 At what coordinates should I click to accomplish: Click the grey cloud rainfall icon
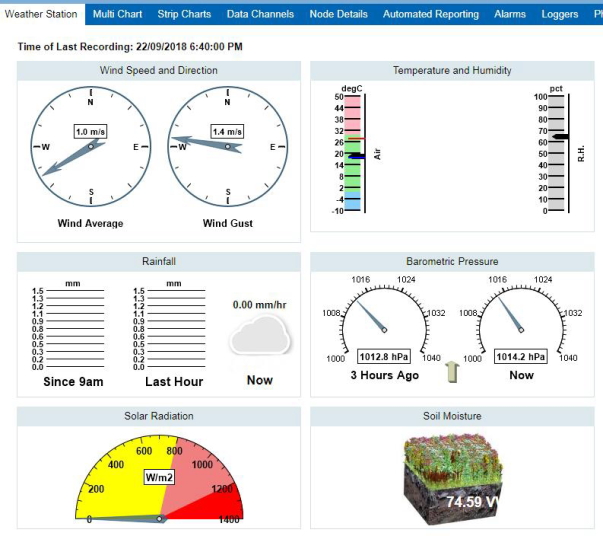click(260, 334)
